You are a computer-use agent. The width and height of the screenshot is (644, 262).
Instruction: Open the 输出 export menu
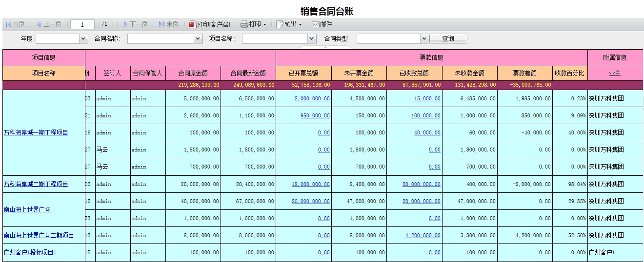pos(289,24)
